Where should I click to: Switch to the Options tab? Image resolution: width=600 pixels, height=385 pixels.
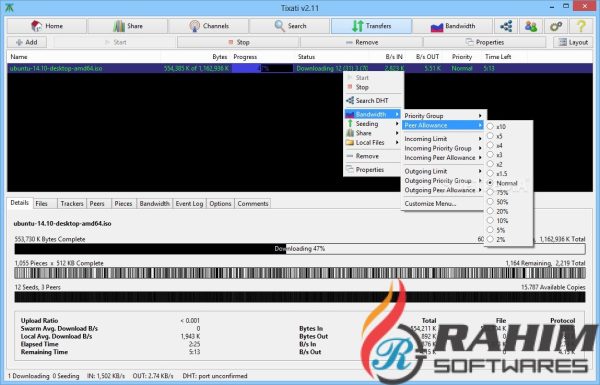220,204
